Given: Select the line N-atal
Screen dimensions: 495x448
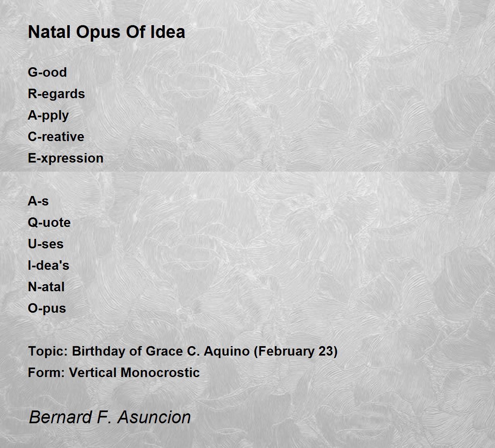Looking at the screenshot, I should click(x=46, y=287).
